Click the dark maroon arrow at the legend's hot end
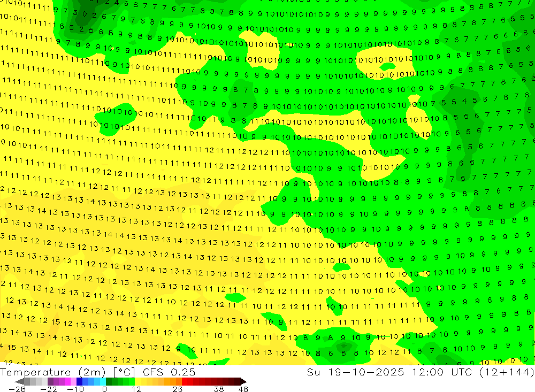This screenshot has width=535, height=392. (243, 381)
